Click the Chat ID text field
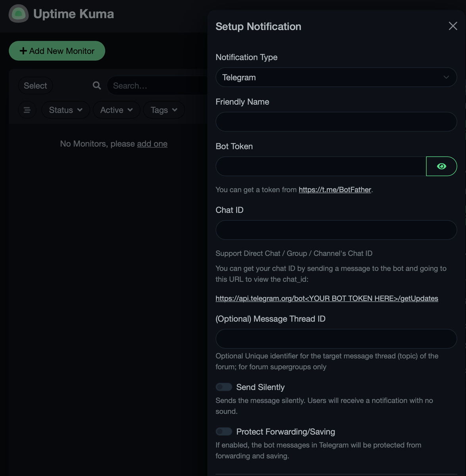Viewport: 466px width, 476px height. (x=336, y=230)
